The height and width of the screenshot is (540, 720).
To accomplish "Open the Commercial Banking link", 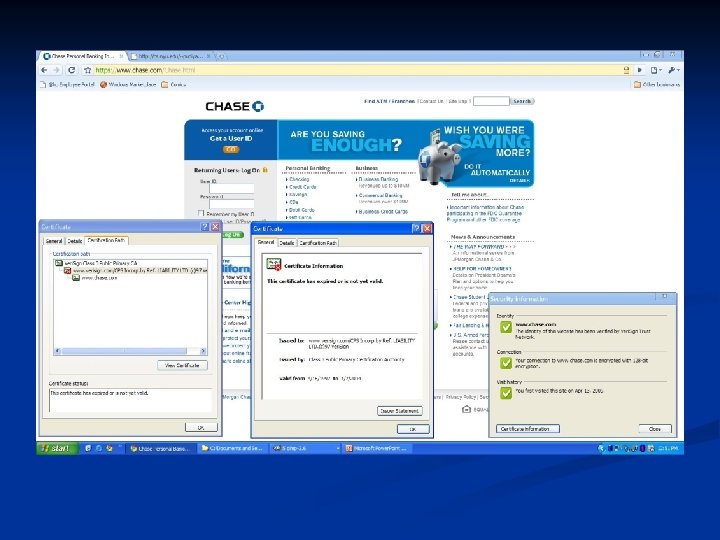I will (x=380, y=195).
